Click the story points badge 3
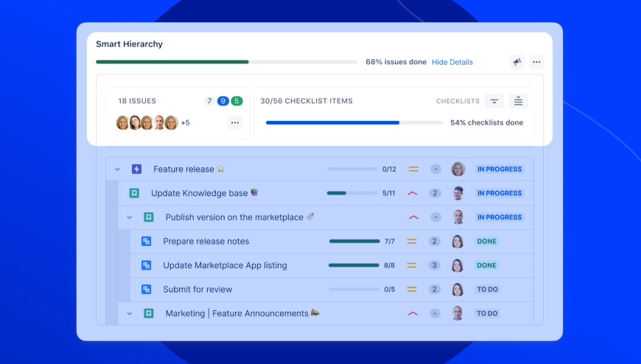The height and width of the screenshot is (364, 641). pos(434,265)
